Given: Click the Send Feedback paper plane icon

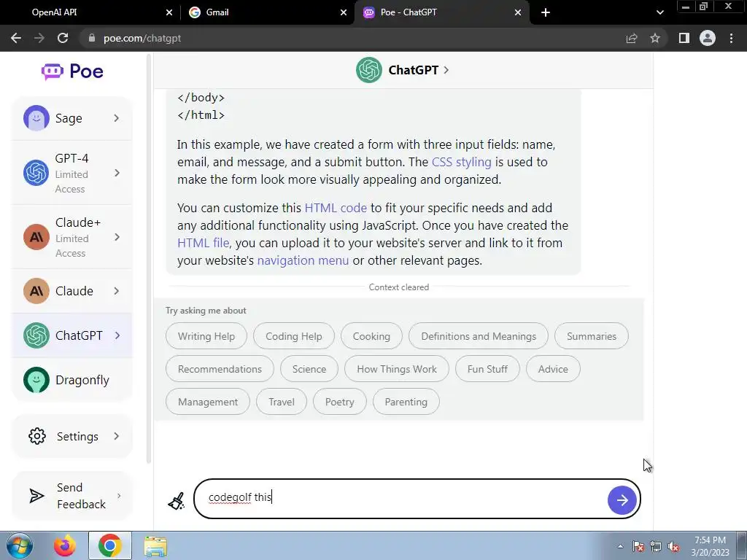Looking at the screenshot, I should [x=36, y=496].
